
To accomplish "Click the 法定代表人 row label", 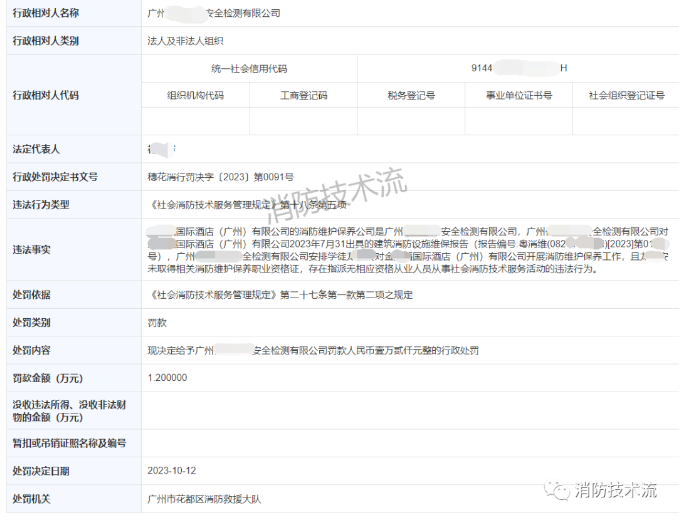I will coord(36,149).
